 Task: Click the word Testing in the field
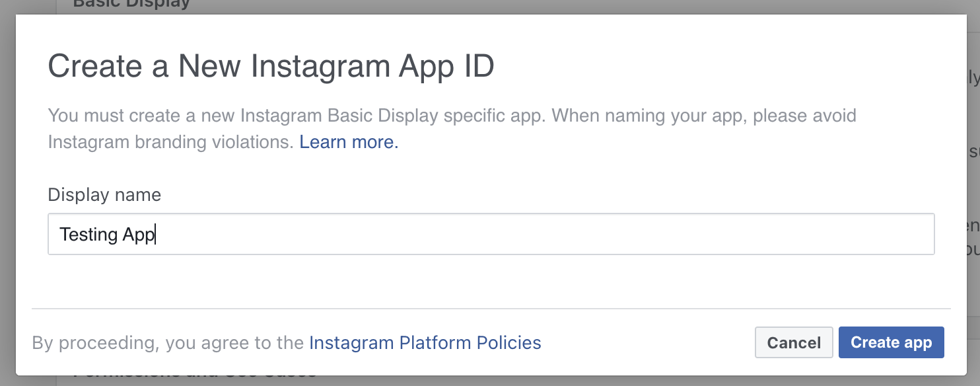point(79,235)
